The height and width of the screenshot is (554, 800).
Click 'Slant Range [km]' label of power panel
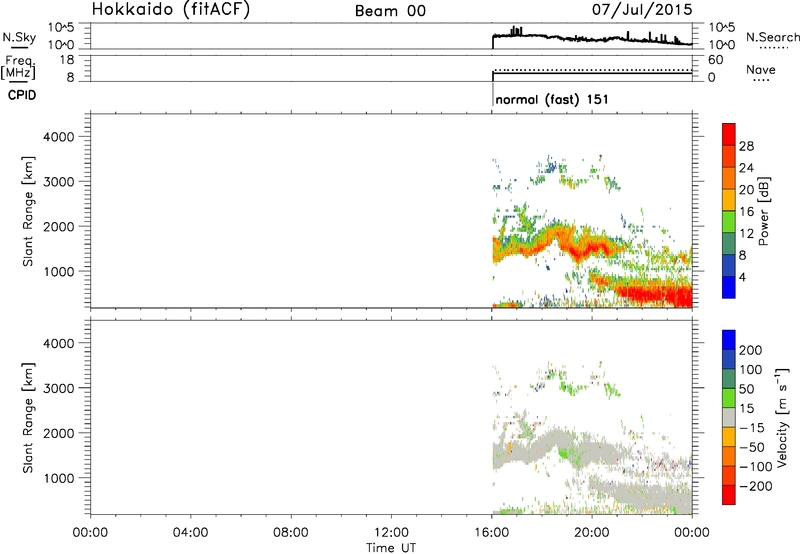coord(28,212)
